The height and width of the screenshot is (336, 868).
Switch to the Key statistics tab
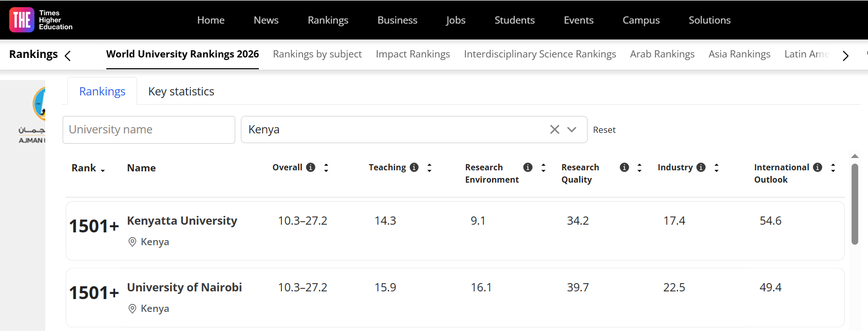pyautogui.click(x=181, y=91)
